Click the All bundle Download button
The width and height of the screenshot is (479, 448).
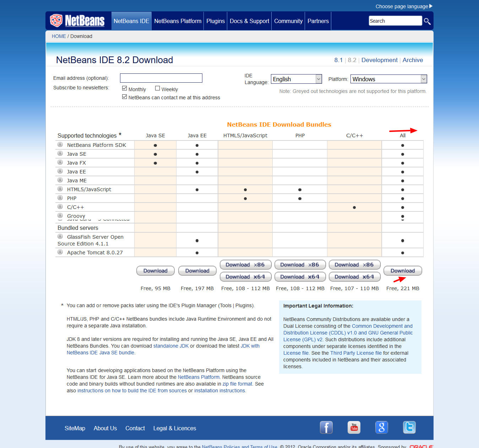pos(403,271)
